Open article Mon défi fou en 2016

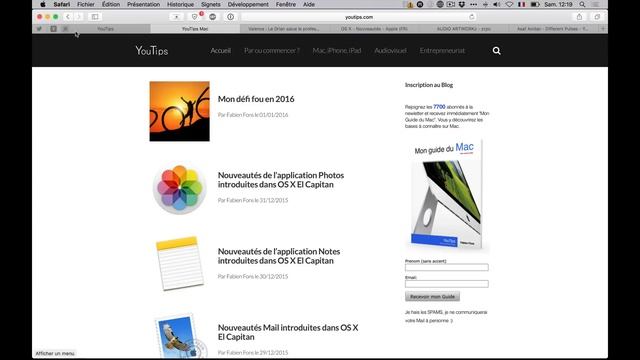point(256,99)
